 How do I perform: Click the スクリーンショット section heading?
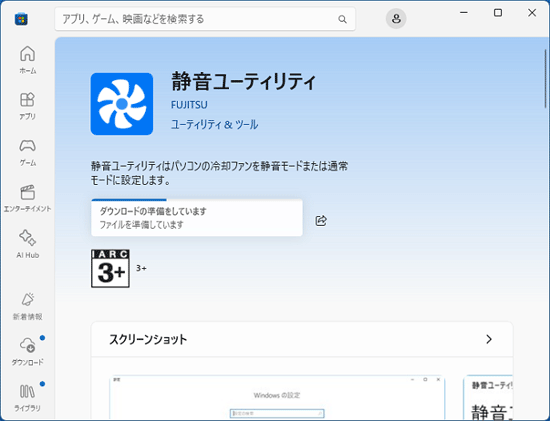[x=148, y=339]
